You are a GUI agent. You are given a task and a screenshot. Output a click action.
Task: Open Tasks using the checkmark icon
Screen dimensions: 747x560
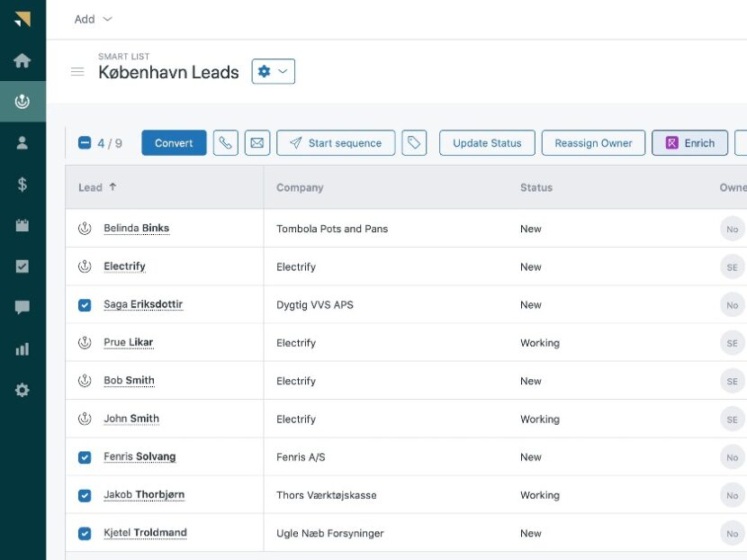(22, 266)
